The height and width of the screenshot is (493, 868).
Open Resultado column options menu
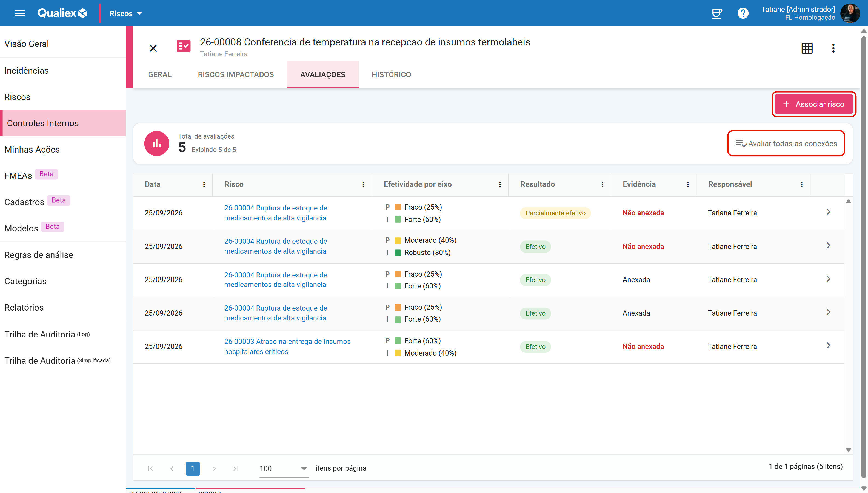pos(602,184)
